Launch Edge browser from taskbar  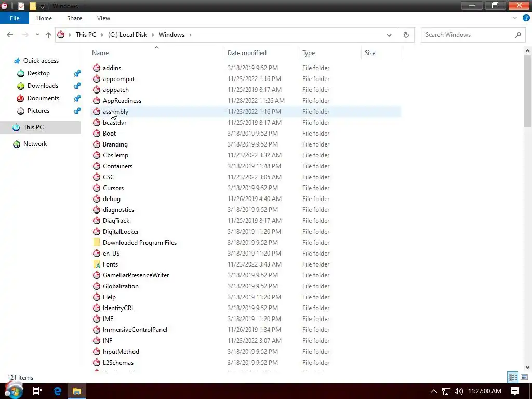57,391
